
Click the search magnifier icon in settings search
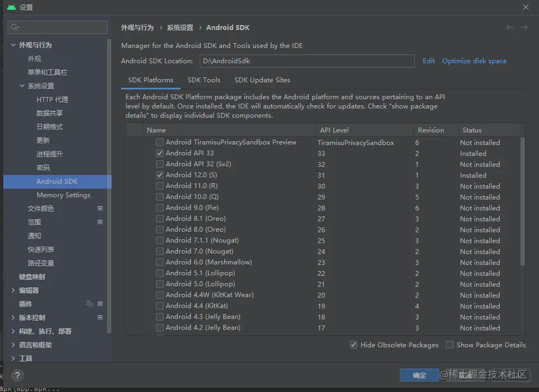pyautogui.click(x=15, y=27)
